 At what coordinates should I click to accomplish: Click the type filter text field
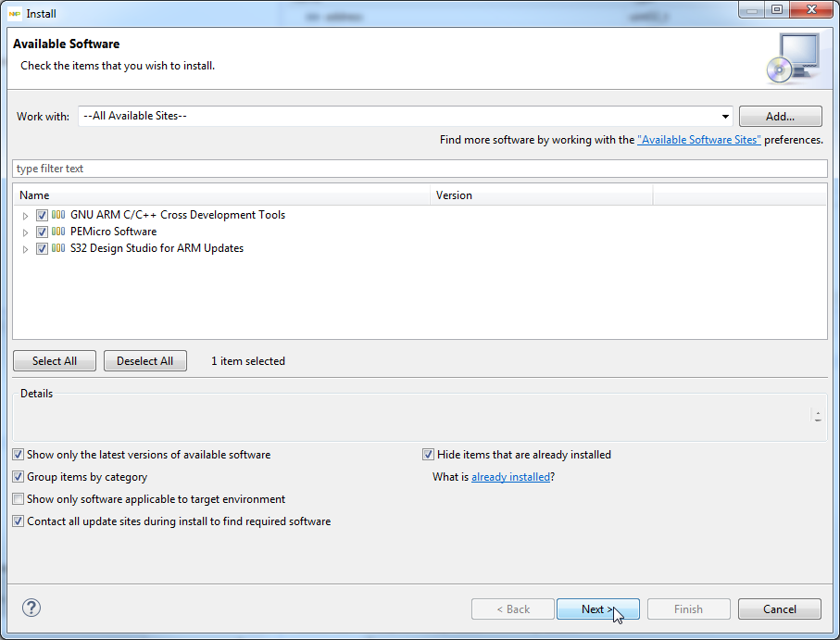click(x=420, y=169)
